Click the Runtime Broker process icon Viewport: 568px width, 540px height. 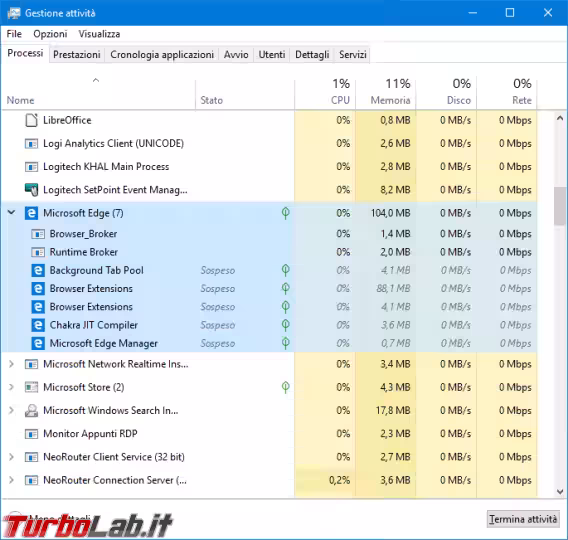38,252
